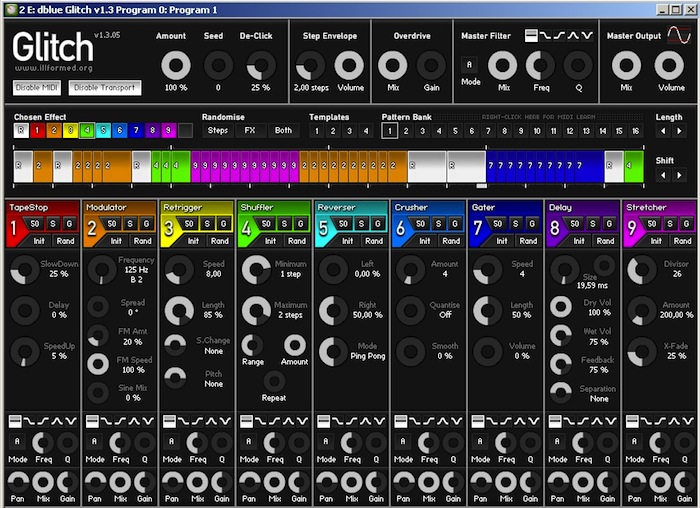Randomise FX
This screenshot has width=700, height=508.
pyautogui.click(x=250, y=130)
